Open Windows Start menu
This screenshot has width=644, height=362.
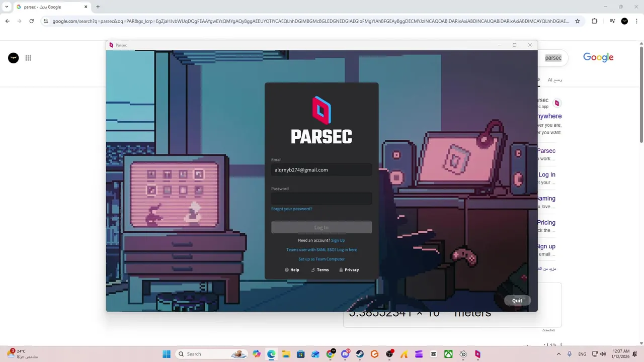(x=167, y=354)
